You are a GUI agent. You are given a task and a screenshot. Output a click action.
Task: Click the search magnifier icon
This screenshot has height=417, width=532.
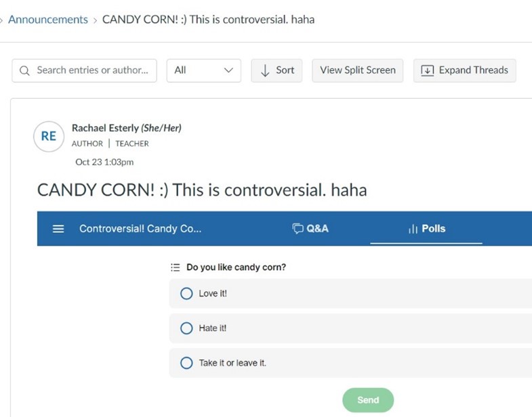[24, 70]
